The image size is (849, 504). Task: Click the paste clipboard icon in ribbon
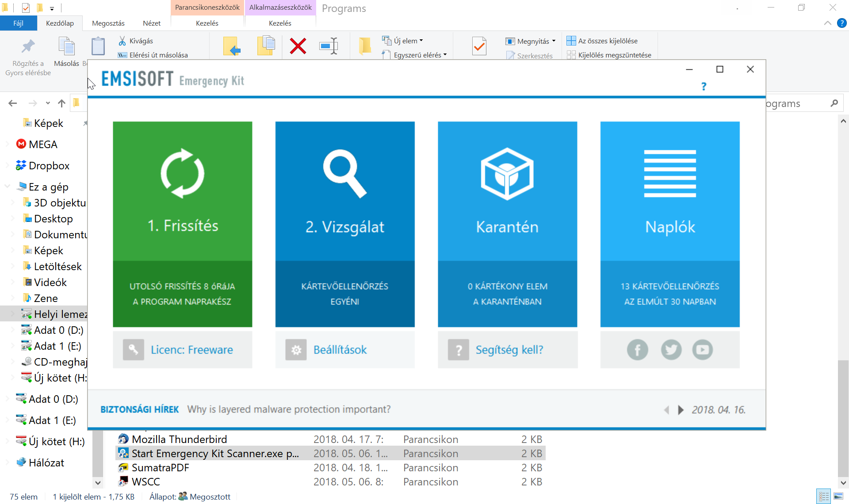tap(98, 46)
